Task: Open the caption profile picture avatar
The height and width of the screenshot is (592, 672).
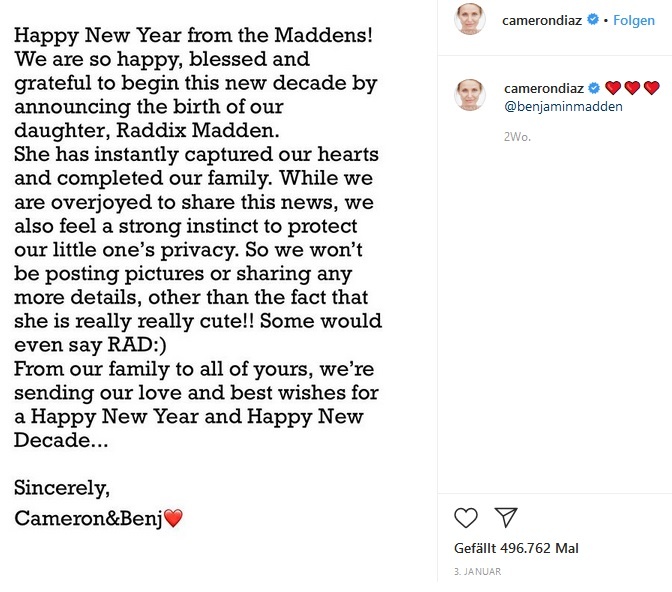Action: pyautogui.click(x=470, y=95)
